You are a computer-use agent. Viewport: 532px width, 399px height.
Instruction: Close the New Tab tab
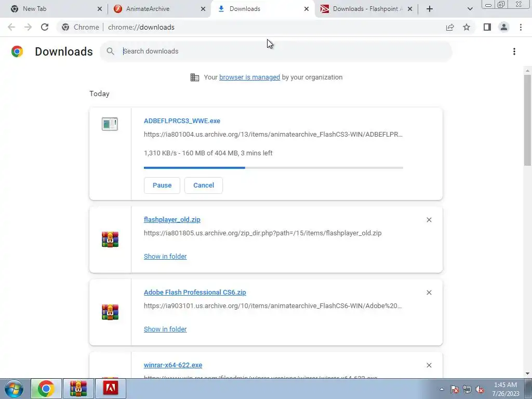[x=99, y=9]
